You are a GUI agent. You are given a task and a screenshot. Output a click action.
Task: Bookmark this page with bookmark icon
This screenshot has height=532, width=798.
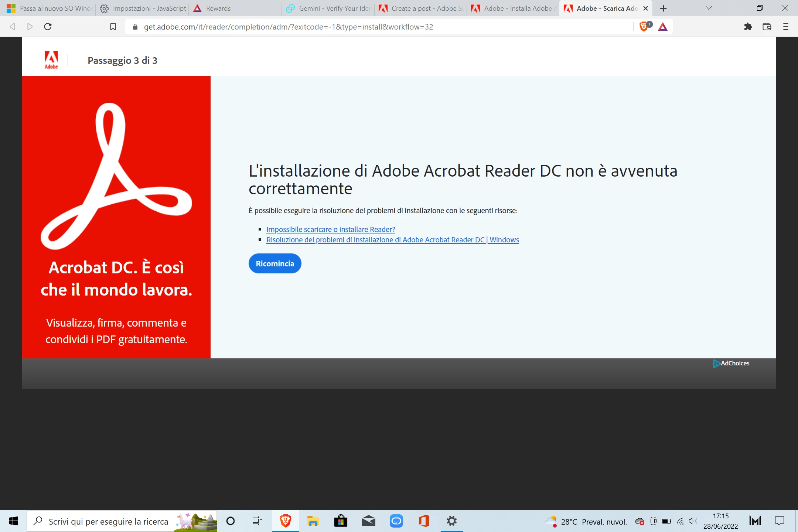(113, 27)
